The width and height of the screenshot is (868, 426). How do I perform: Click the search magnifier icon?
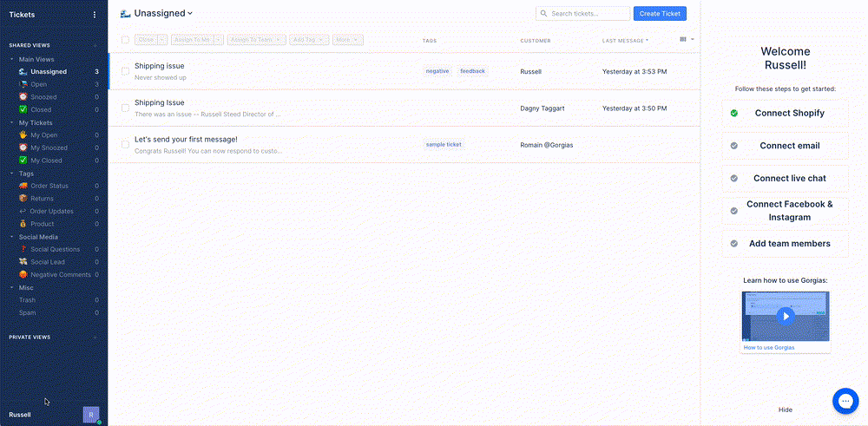coord(543,13)
